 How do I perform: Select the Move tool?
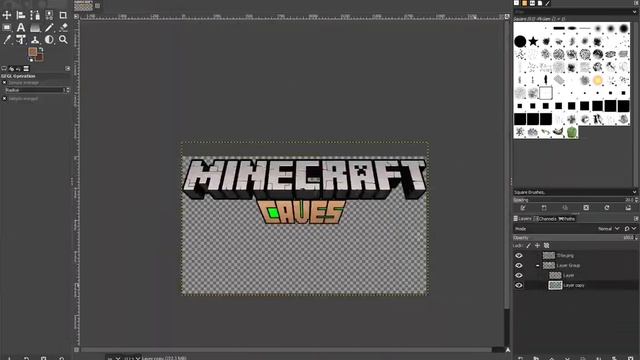pyautogui.click(x=7, y=15)
